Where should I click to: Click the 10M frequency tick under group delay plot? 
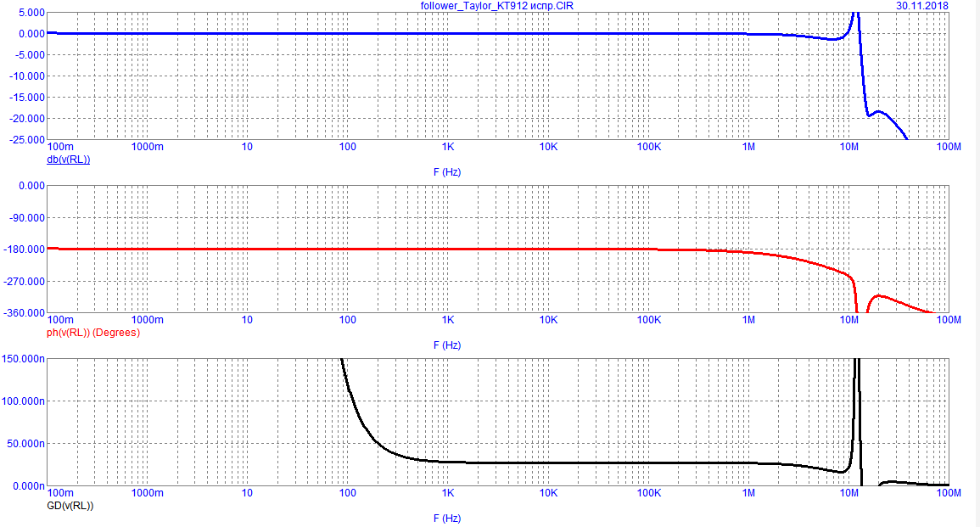848,493
